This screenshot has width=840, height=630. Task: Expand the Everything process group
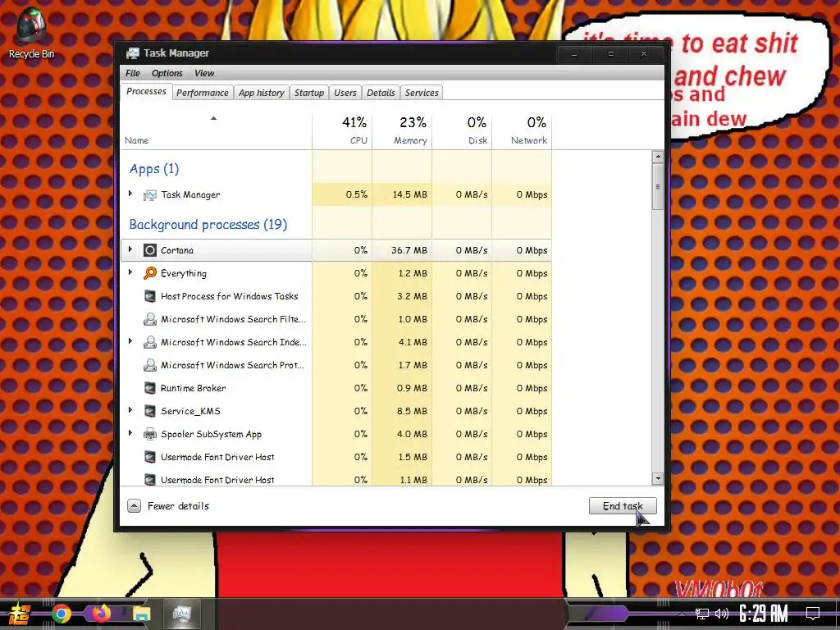(x=130, y=272)
